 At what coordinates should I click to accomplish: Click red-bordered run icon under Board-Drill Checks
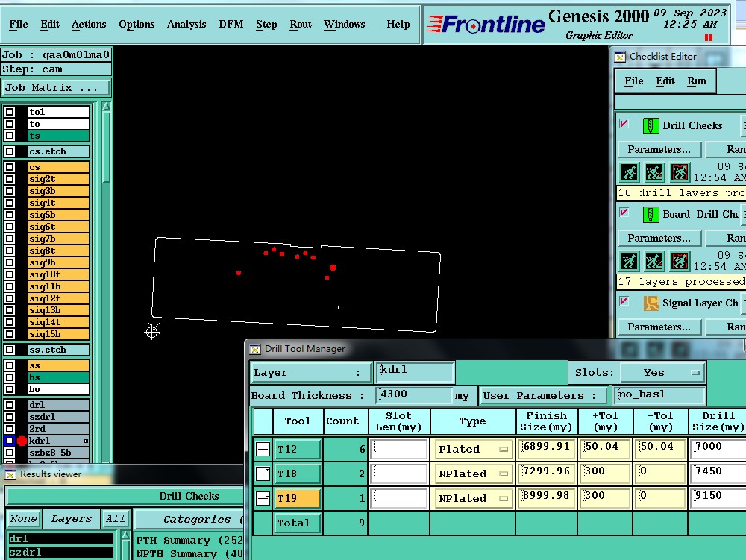(680, 261)
